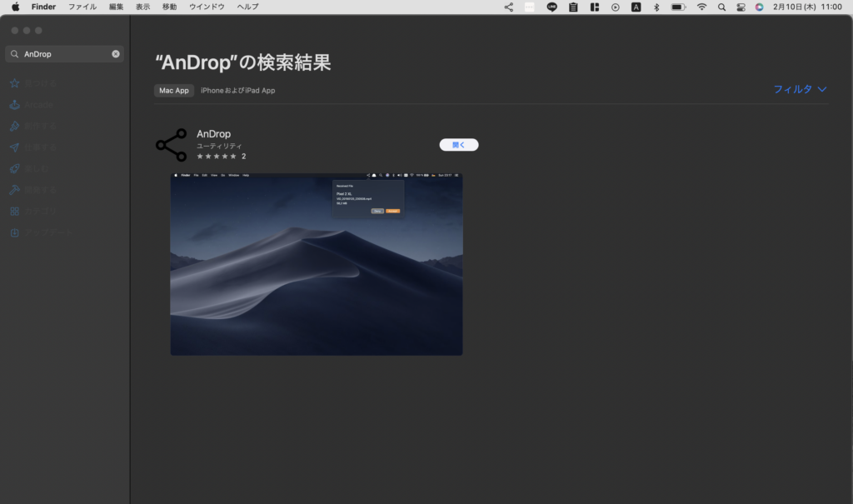
Task: Open the AnDrop screenshot preview thumbnail
Action: tap(317, 264)
